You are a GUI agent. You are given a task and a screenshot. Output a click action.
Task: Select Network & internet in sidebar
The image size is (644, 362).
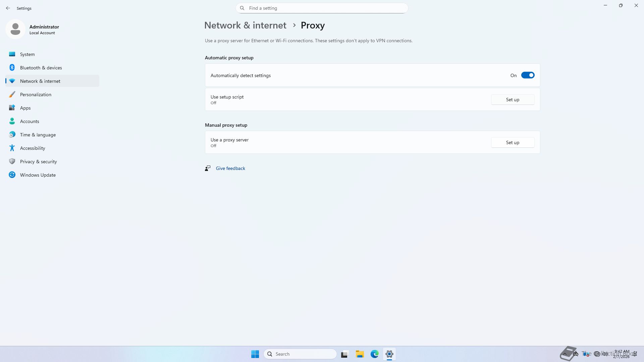40,81
